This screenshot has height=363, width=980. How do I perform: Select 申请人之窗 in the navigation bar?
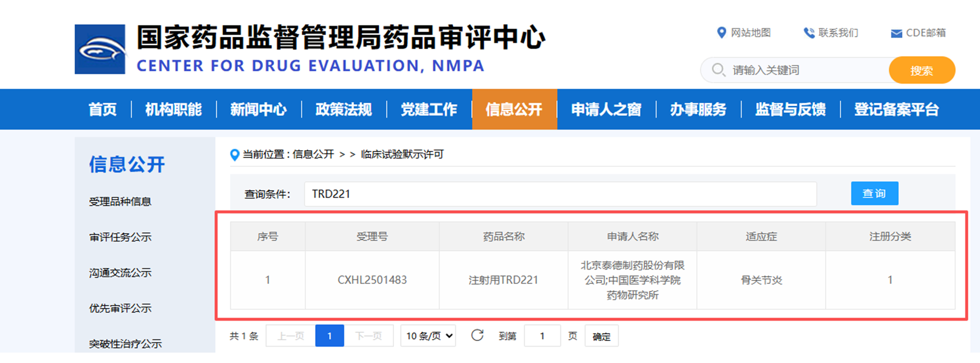(606, 109)
